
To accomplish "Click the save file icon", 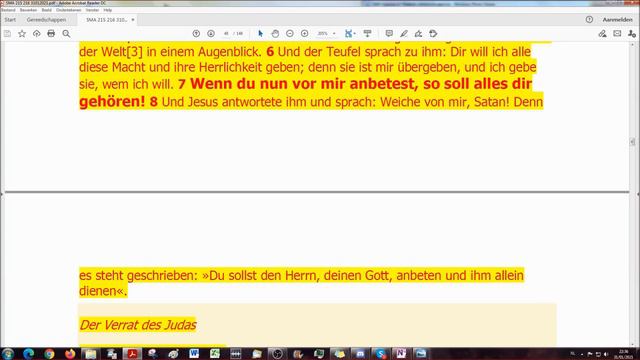I will 7,34.
